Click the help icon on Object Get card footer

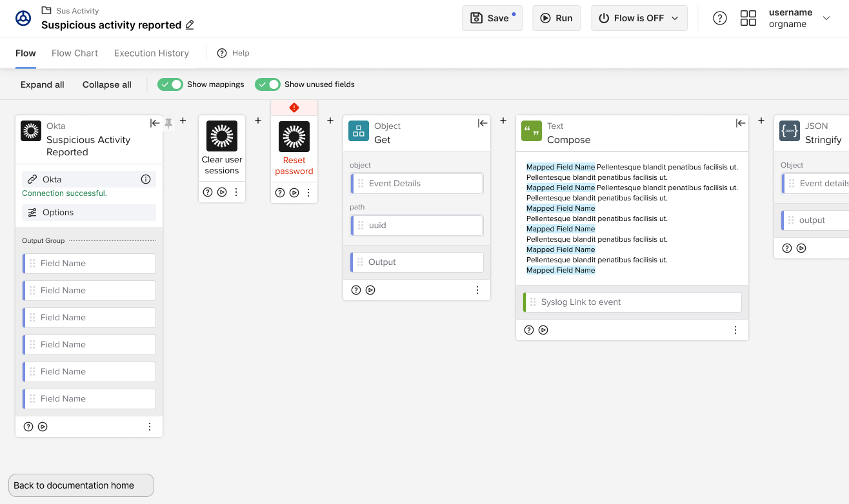[356, 290]
